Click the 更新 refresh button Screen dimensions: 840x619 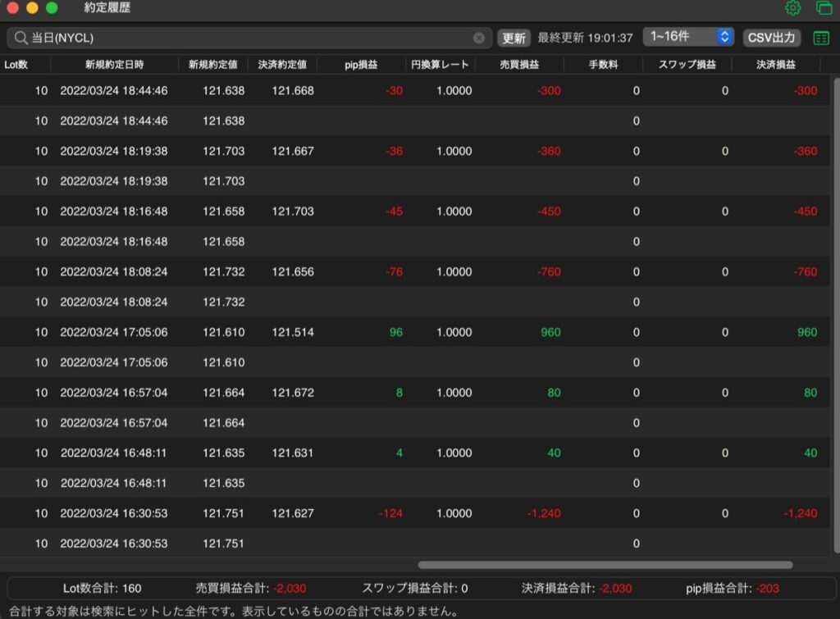point(514,38)
